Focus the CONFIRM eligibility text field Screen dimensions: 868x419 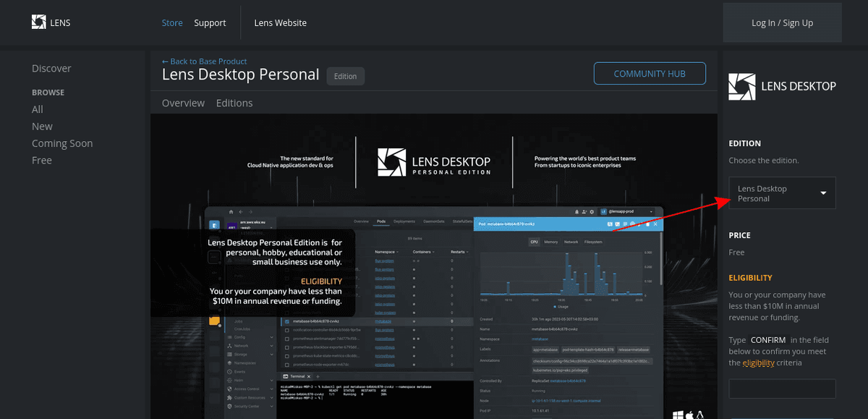click(782, 389)
